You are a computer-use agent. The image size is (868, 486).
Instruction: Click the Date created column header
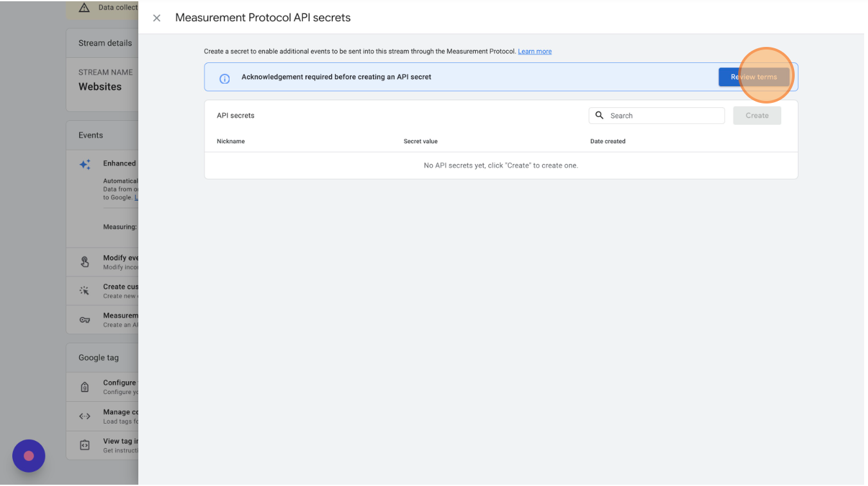(608, 141)
